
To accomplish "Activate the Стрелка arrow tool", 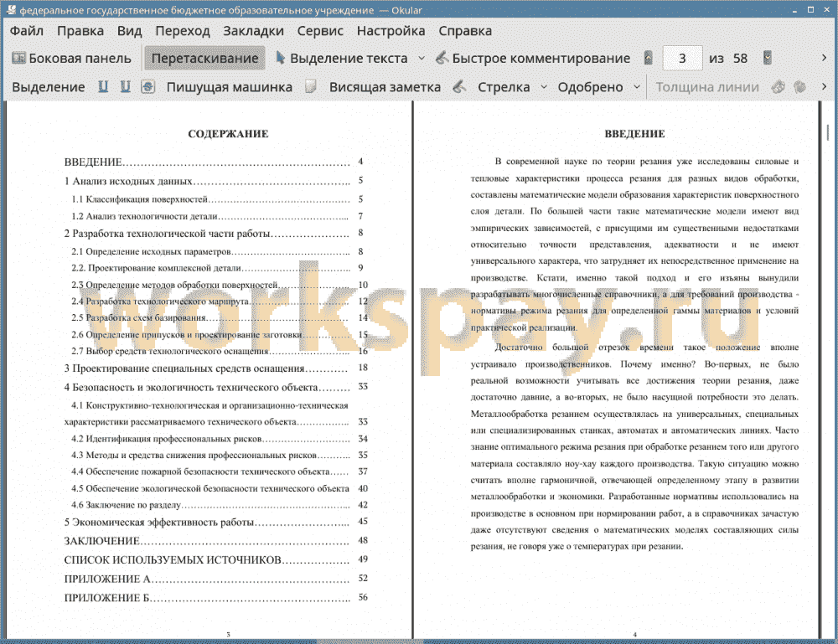I will [x=504, y=87].
